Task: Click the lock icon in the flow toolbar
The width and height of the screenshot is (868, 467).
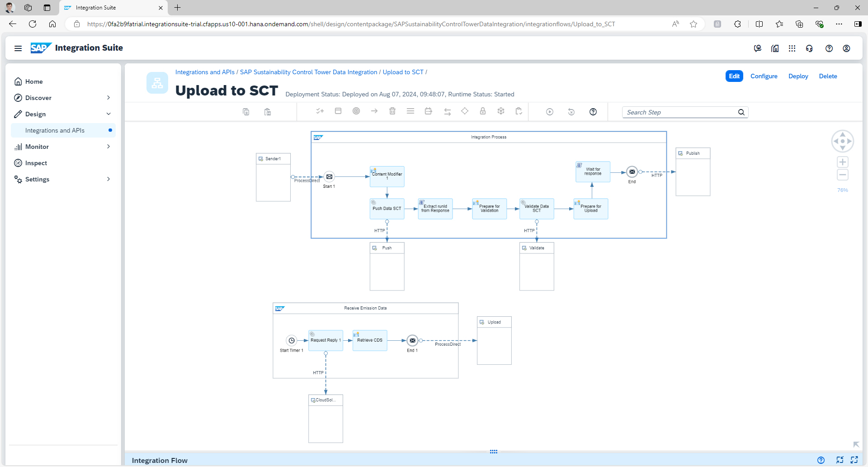Action: [482, 111]
